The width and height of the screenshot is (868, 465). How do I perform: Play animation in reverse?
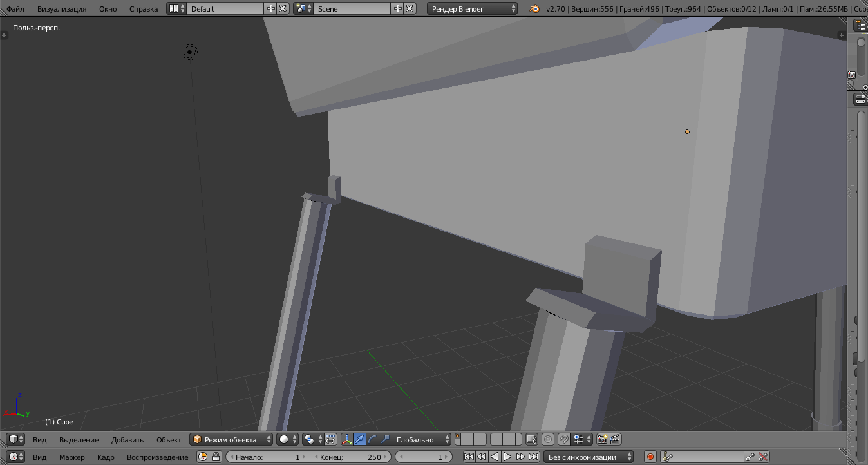pyautogui.click(x=495, y=457)
